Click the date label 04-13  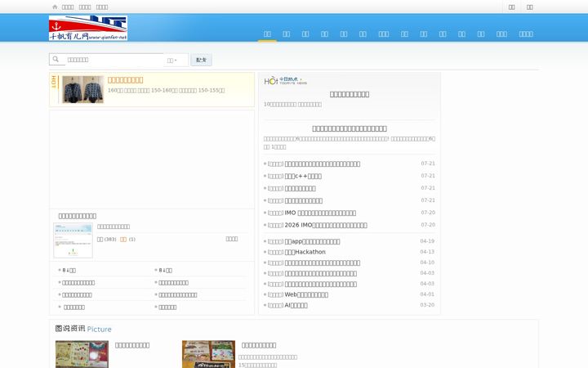pyautogui.click(x=427, y=252)
